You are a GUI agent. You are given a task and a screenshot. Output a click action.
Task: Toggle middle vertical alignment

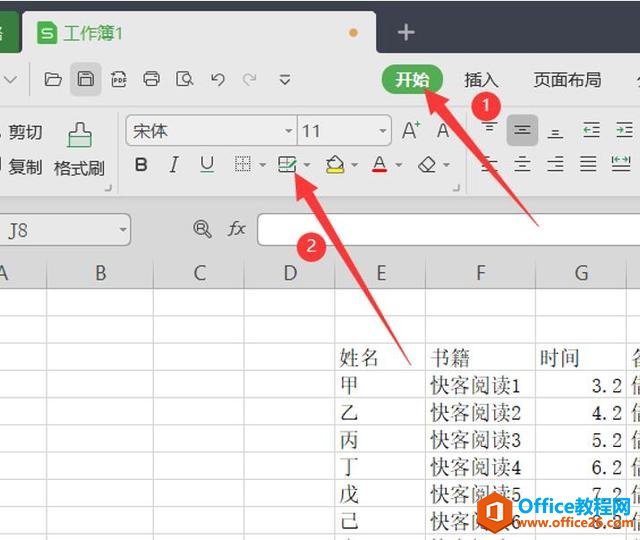(522, 131)
